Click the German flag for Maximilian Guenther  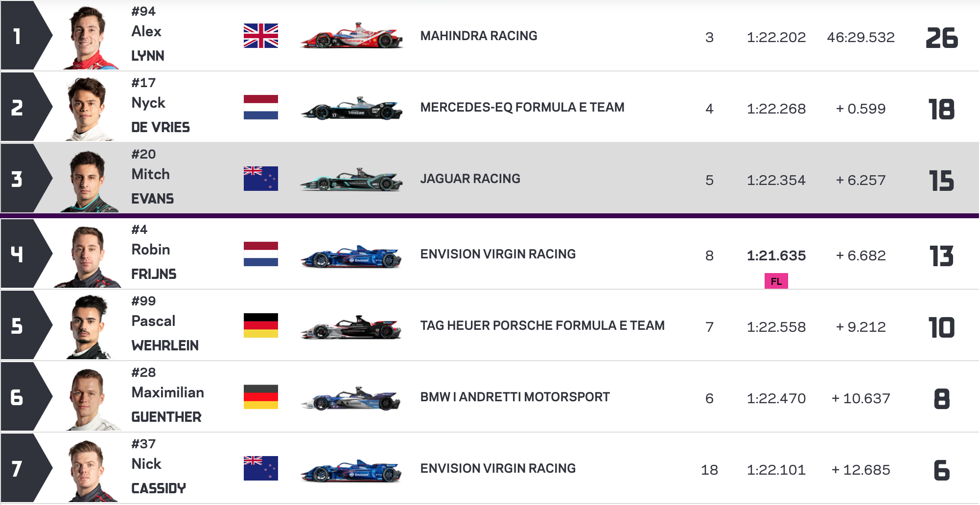261,397
